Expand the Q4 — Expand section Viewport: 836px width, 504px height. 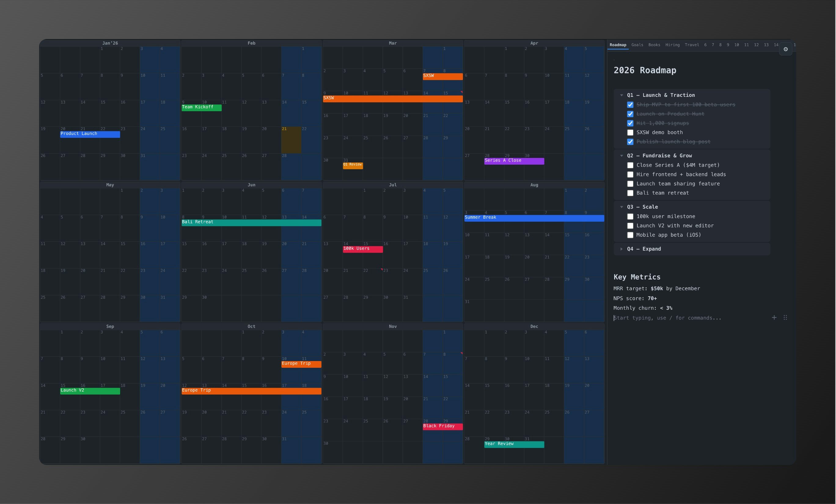(x=621, y=249)
